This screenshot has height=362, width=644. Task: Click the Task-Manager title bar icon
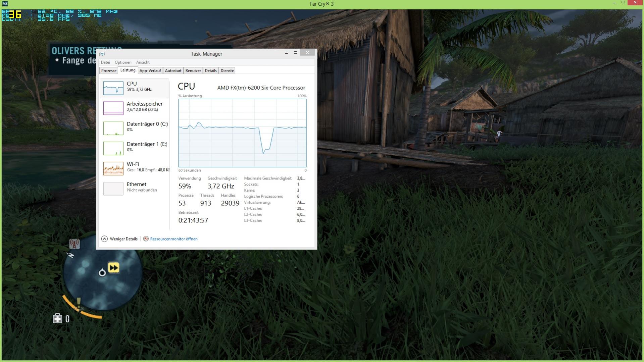coord(102,54)
